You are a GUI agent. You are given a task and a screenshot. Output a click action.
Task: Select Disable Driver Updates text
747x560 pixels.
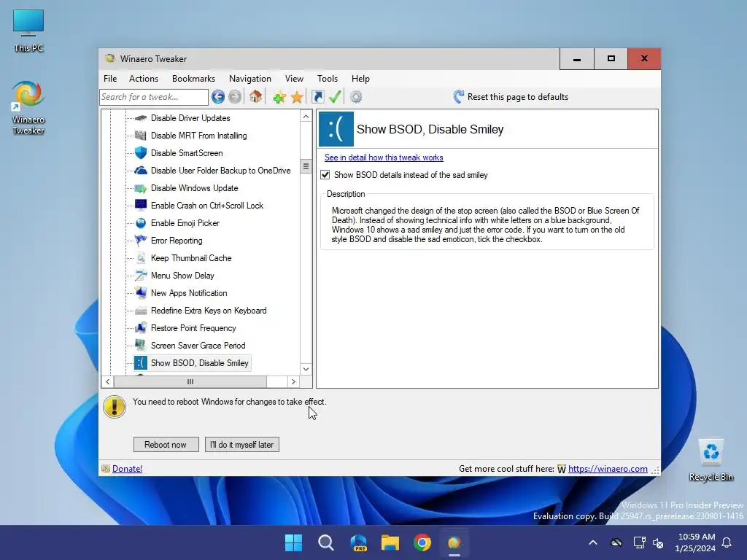click(190, 118)
